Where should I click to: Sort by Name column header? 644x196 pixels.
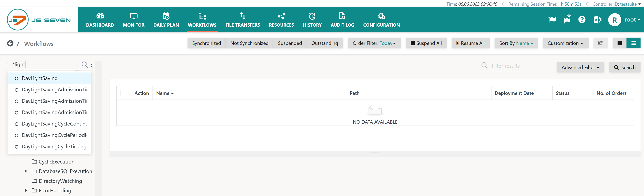165,93
